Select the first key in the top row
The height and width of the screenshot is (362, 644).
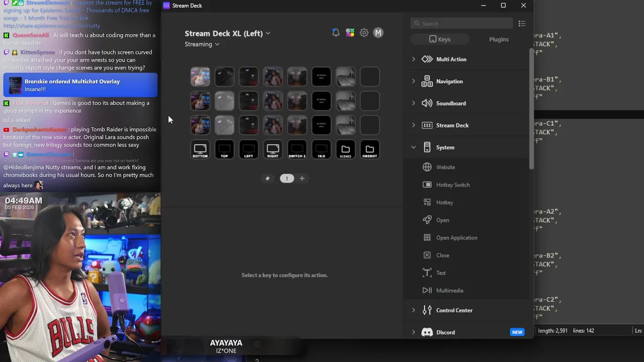coord(200,77)
